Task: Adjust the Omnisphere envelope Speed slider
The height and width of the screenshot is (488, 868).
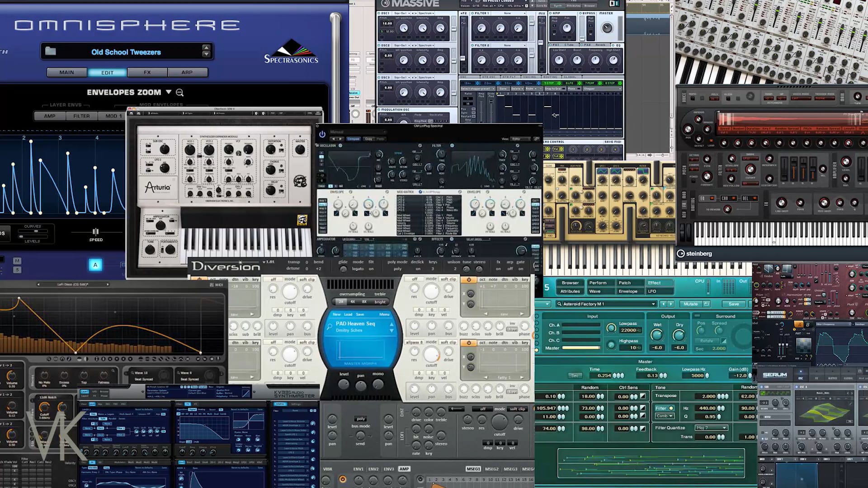Action: point(95,231)
